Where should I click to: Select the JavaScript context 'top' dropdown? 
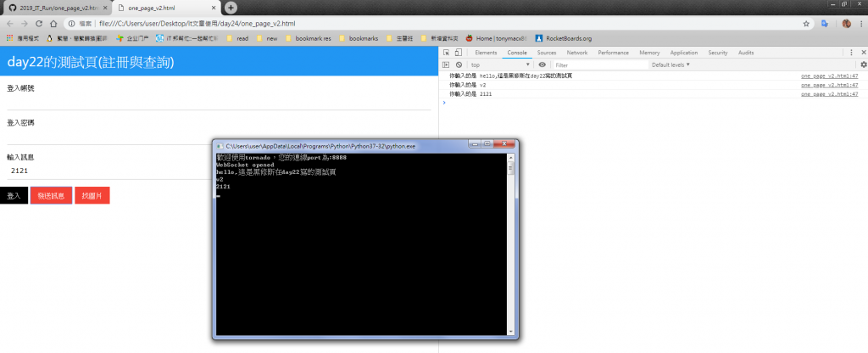coord(500,64)
